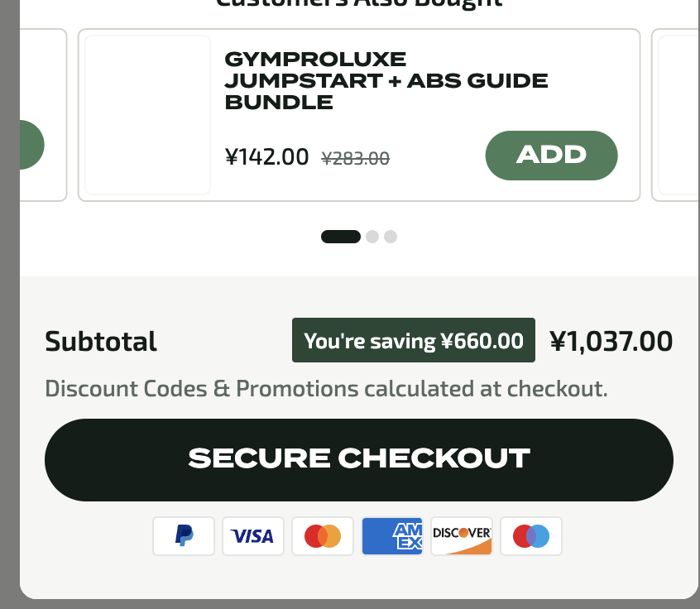Select the first active carousel dot
Image resolution: width=700 pixels, height=609 pixels.
(341, 237)
